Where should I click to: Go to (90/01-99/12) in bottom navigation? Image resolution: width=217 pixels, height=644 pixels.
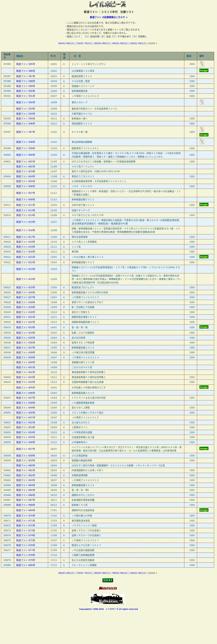(120, 573)
